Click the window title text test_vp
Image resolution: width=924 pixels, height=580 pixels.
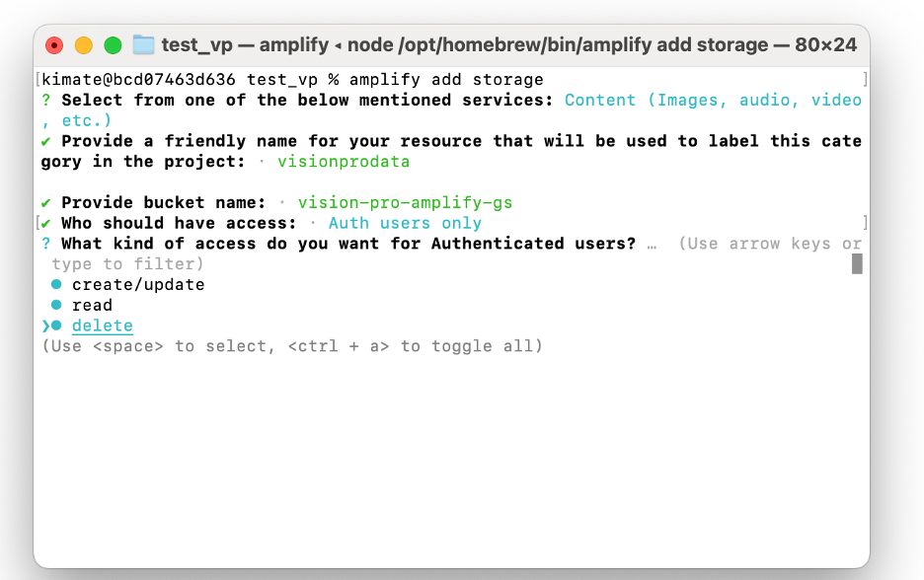pos(197,45)
